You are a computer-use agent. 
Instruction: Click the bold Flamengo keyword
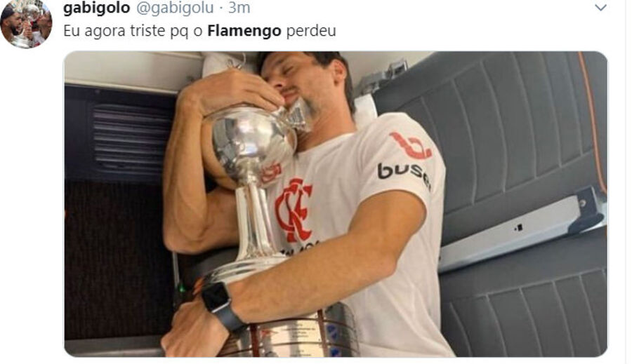(x=244, y=31)
